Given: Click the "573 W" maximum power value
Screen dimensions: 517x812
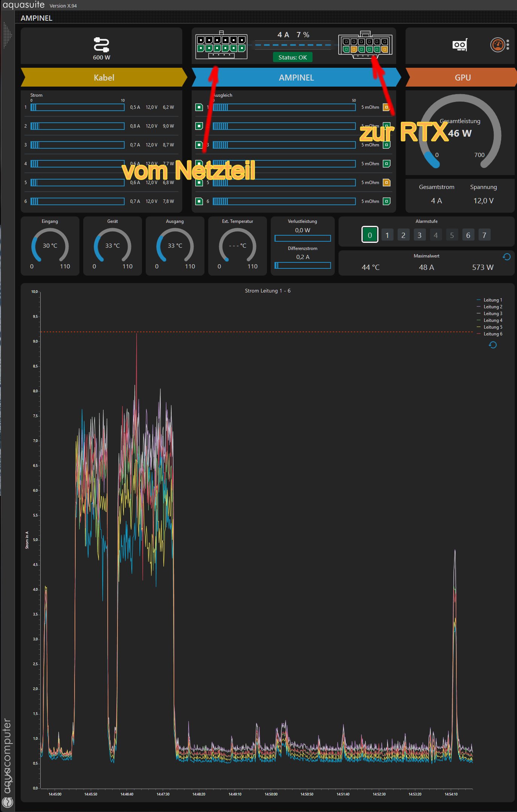Looking at the screenshot, I should point(483,267).
